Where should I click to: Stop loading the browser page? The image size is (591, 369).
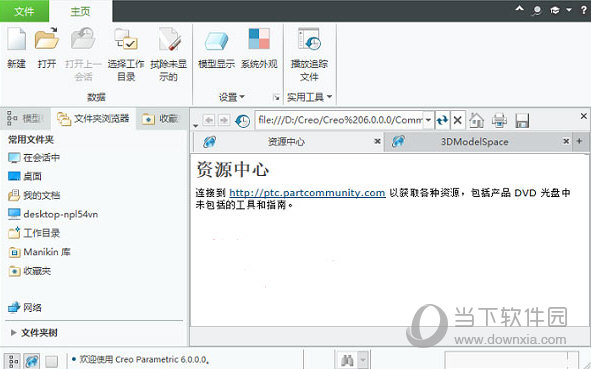458,121
